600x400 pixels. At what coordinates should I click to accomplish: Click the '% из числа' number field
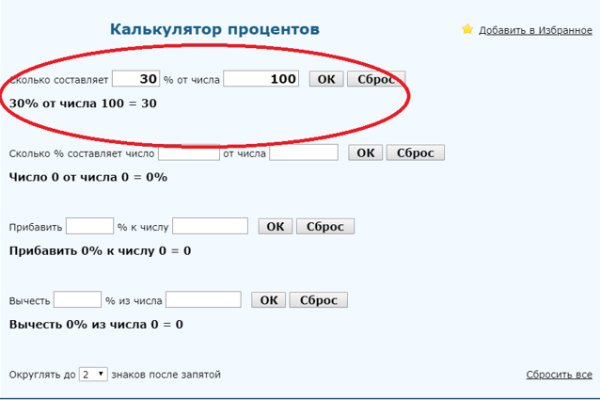(x=204, y=300)
